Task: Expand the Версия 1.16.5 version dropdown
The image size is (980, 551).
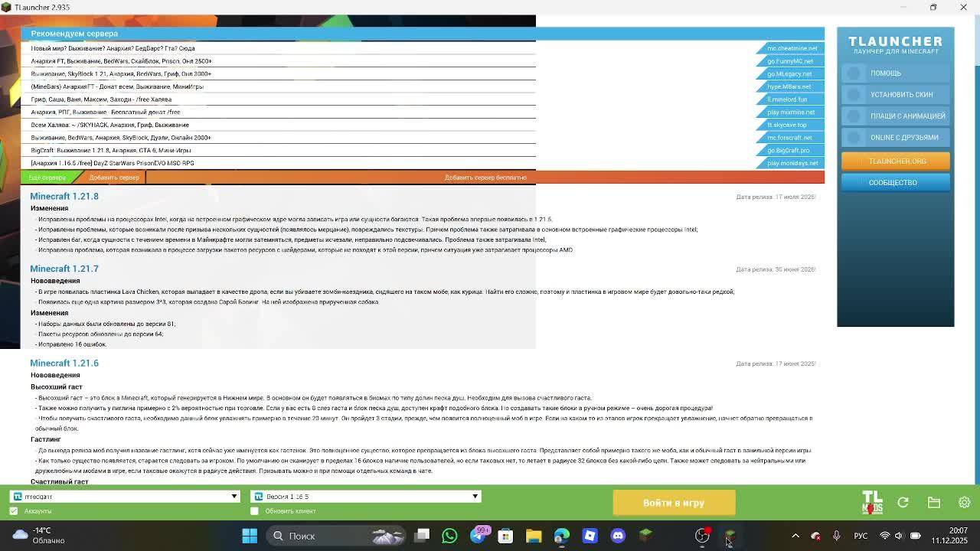Action: pos(475,497)
